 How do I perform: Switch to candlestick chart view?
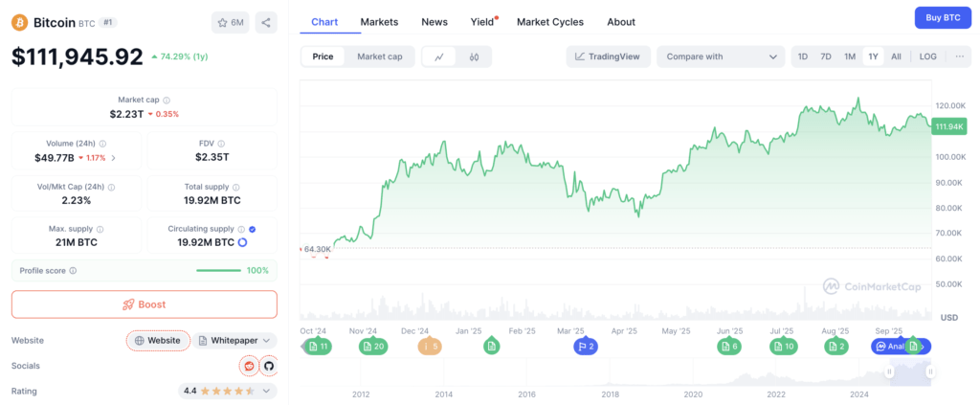pyautogui.click(x=475, y=56)
